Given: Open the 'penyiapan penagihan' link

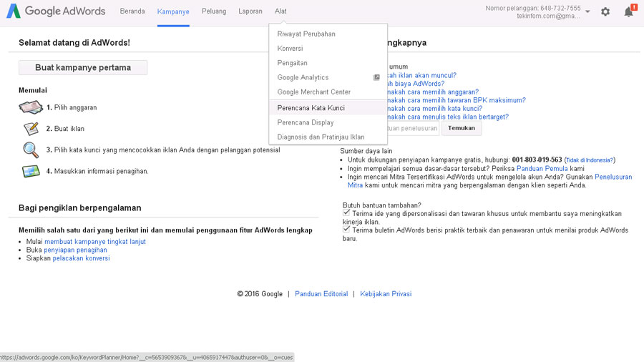Looking at the screenshot, I should point(76,250).
